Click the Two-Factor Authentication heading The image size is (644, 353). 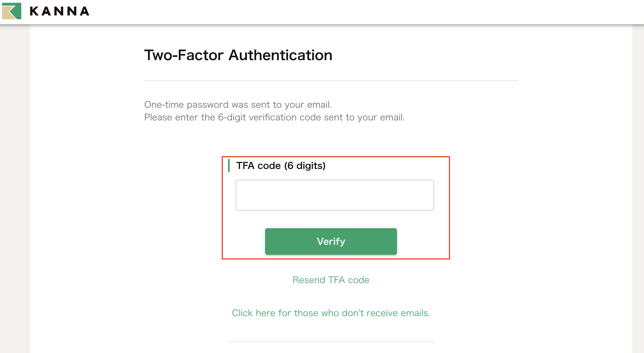[238, 55]
